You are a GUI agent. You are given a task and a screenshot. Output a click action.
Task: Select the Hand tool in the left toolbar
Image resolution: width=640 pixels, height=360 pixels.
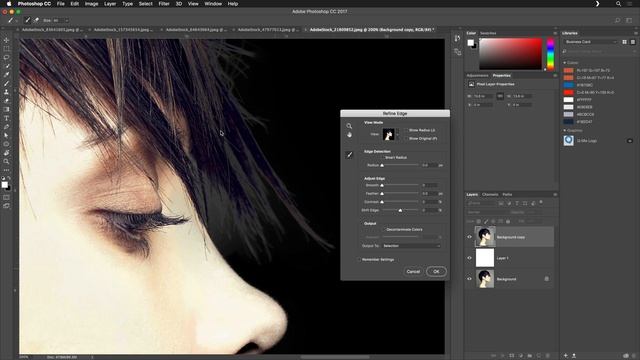(6, 153)
